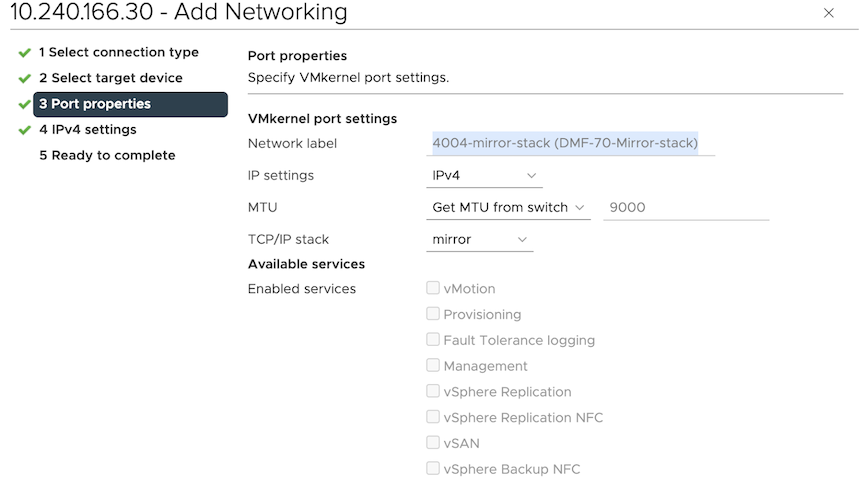Click the 'Available services' heading

pyautogui.click(x=306, y=264)
